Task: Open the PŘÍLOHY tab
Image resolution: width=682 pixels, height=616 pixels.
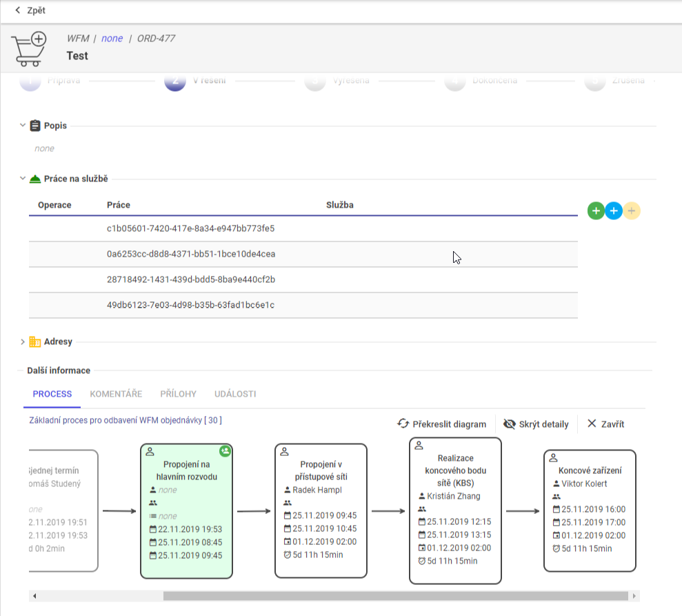Action: (x=178, y=394)
